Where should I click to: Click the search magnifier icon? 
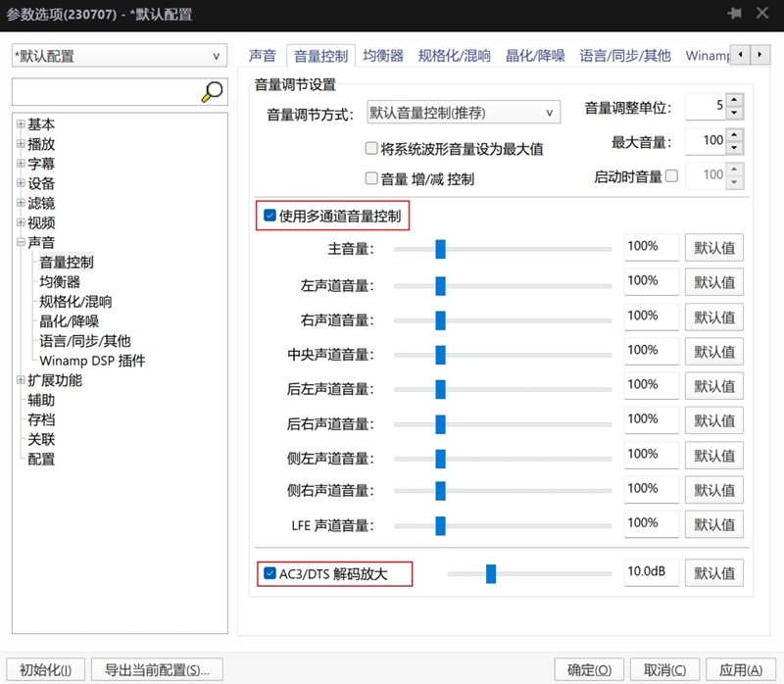212,92
